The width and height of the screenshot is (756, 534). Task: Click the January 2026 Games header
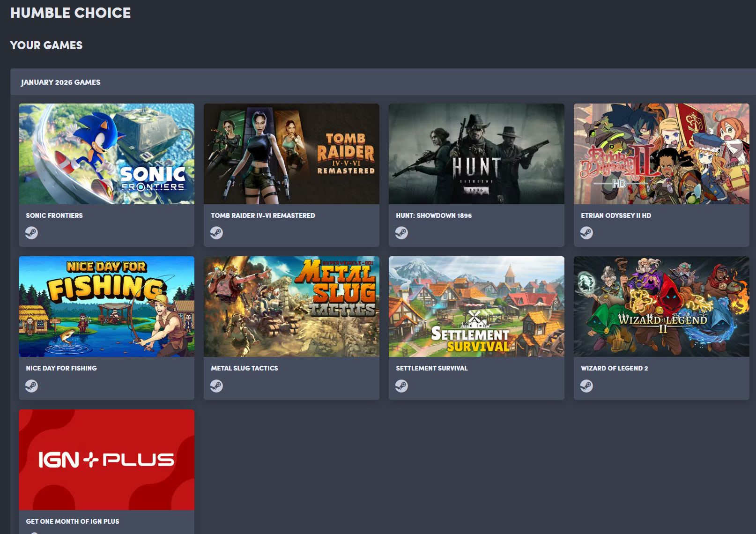(60, 82)
